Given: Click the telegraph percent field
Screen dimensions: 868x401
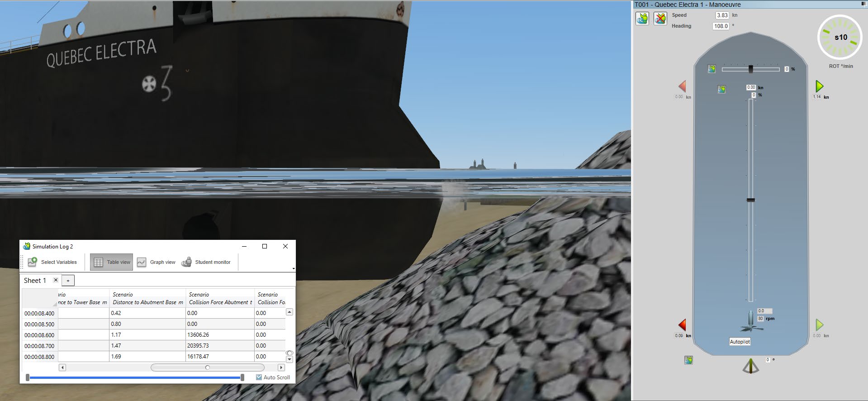Looking at the screenshot, I should pyautogui.click(x=754, y=95).
